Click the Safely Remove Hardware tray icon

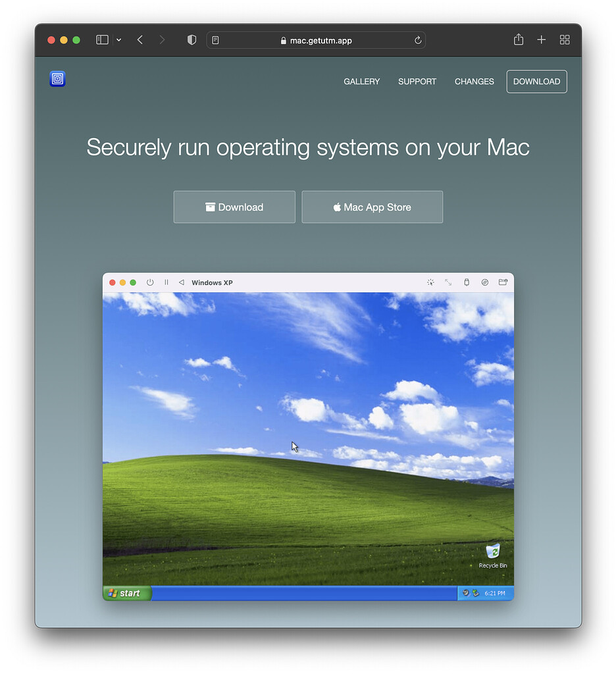[476, 593]
